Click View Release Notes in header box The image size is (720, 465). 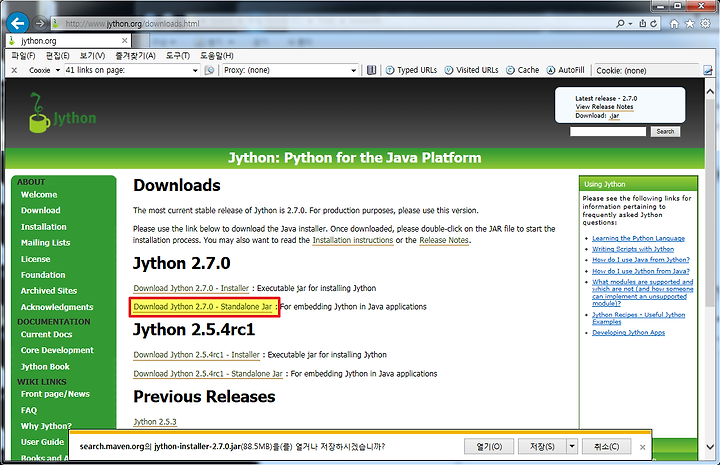[x=604, y=106]
